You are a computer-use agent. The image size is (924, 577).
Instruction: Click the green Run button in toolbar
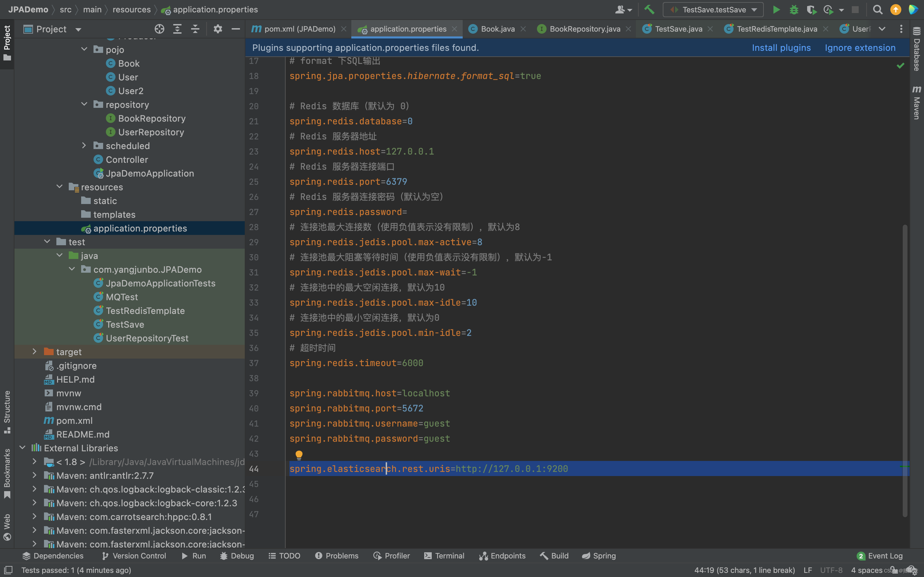tap(776, 10)
